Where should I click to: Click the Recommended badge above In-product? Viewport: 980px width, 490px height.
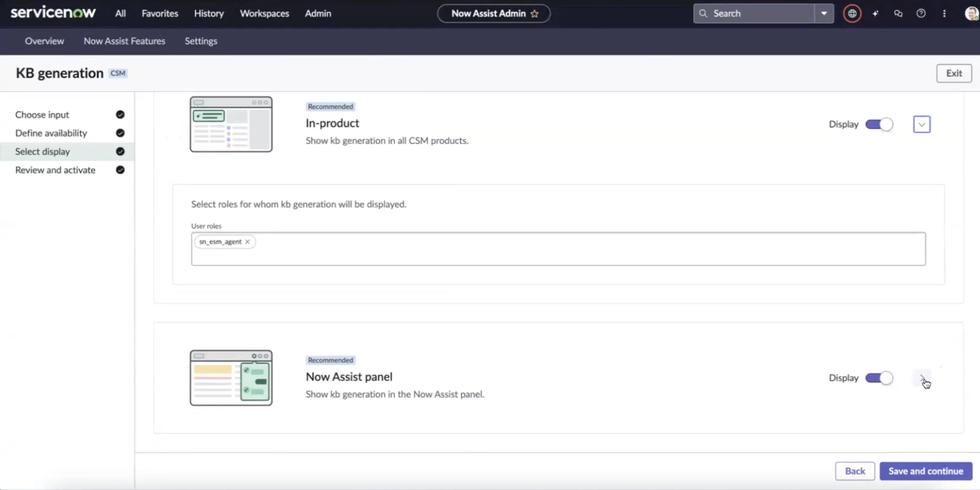[x=330, y=106]
